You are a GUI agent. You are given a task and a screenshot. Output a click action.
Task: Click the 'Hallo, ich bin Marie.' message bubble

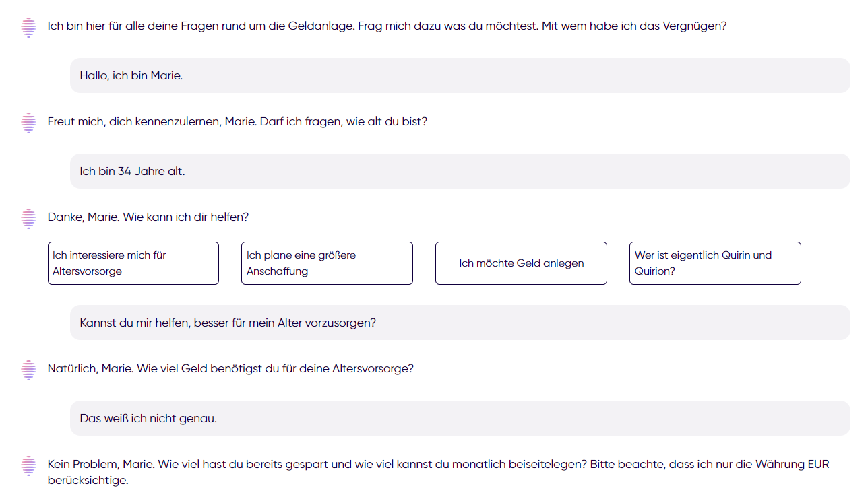coord(460,75)
